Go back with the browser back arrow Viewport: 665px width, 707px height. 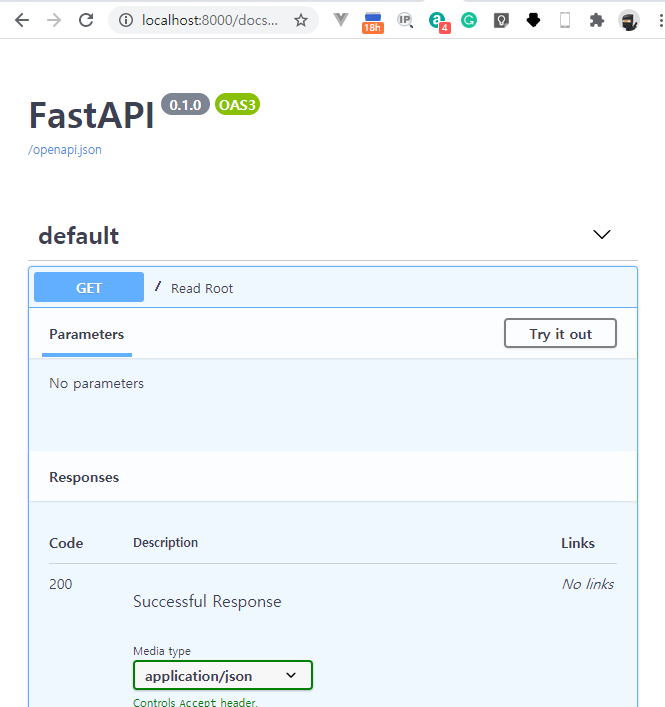point(22,20)
